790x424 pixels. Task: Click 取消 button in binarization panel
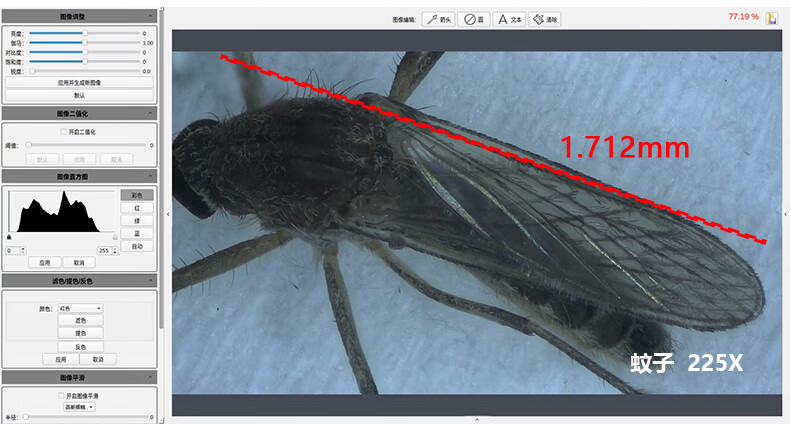(116, 159)
